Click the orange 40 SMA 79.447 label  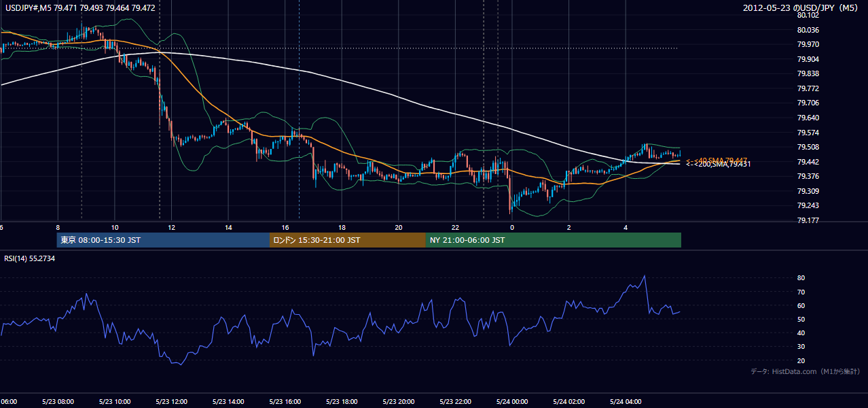click(x=717, y=160)
